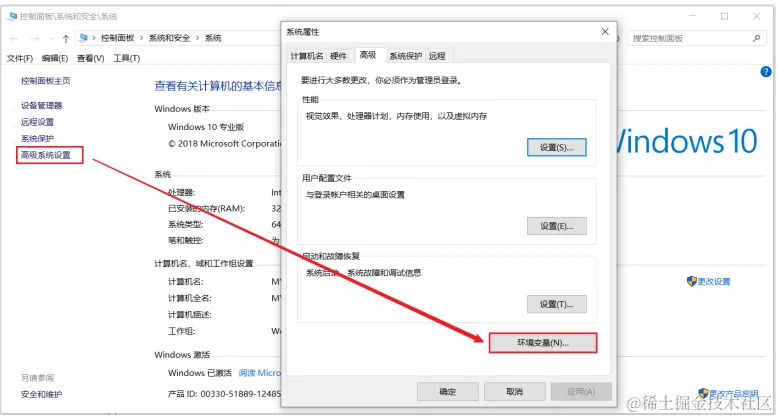Open the 文件(F) menu

click(x=19, y=58)
